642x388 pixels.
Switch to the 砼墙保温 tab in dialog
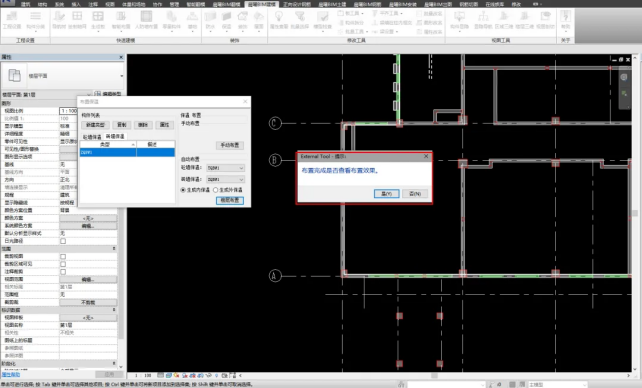(92, 137)
